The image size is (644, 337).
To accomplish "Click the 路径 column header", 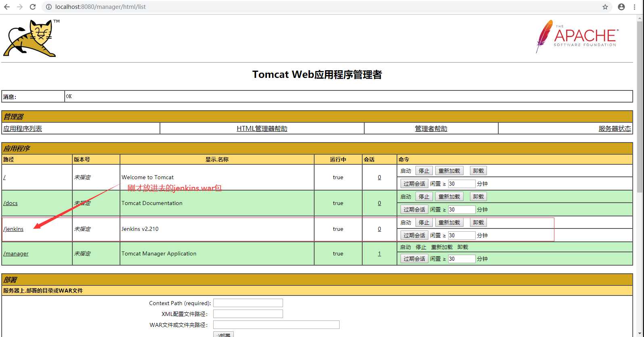I will (8, 159).
